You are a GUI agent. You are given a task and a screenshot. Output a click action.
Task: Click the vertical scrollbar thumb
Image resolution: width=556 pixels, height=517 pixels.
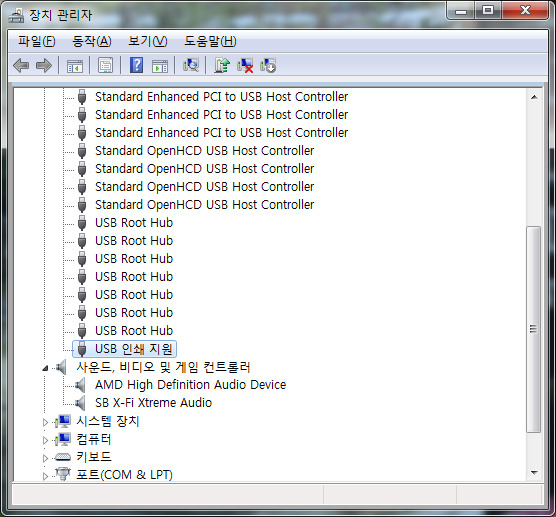tap(533, 329)
